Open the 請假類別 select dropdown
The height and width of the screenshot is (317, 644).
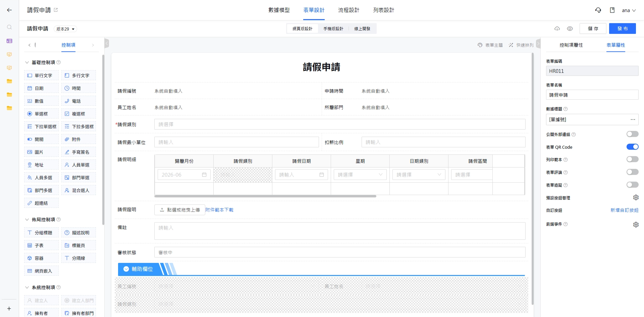click(x=340, y=124)
